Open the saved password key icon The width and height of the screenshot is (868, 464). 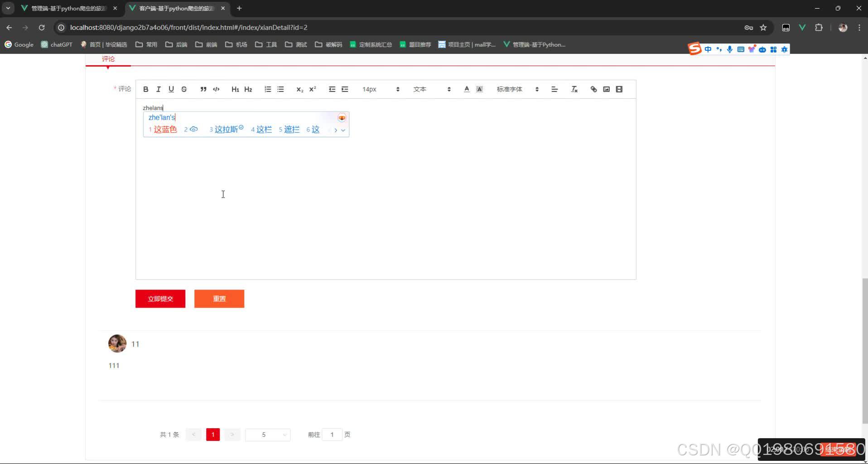[x=749, y=28]
